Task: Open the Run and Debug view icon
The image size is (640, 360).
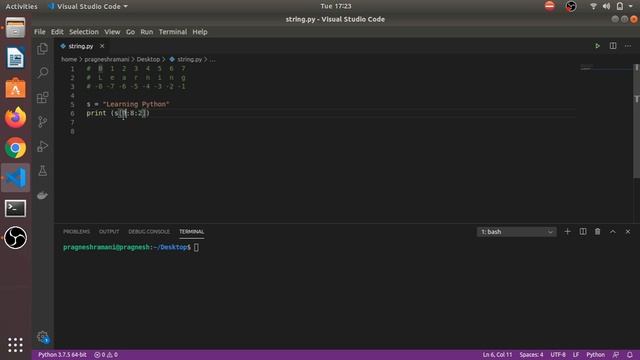Action: point(42,146)
